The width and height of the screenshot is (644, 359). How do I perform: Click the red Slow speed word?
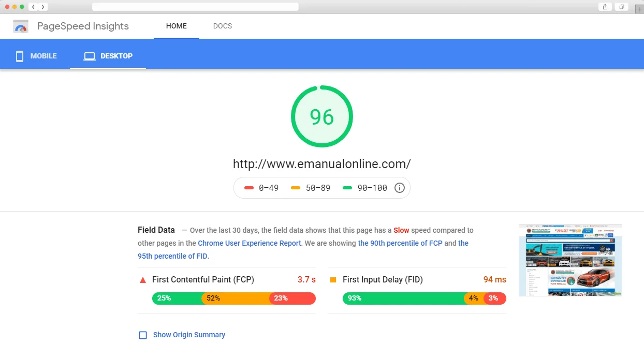[401, 230]
